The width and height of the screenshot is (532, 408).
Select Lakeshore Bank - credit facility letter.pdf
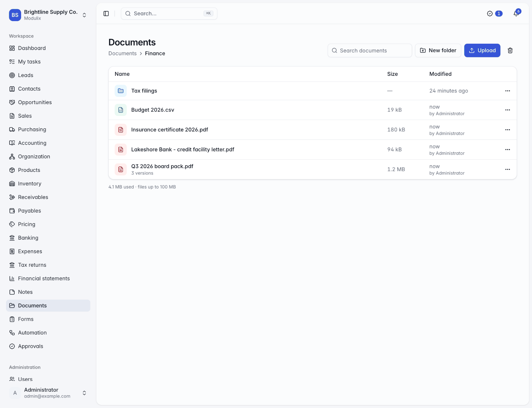point(183,150)
